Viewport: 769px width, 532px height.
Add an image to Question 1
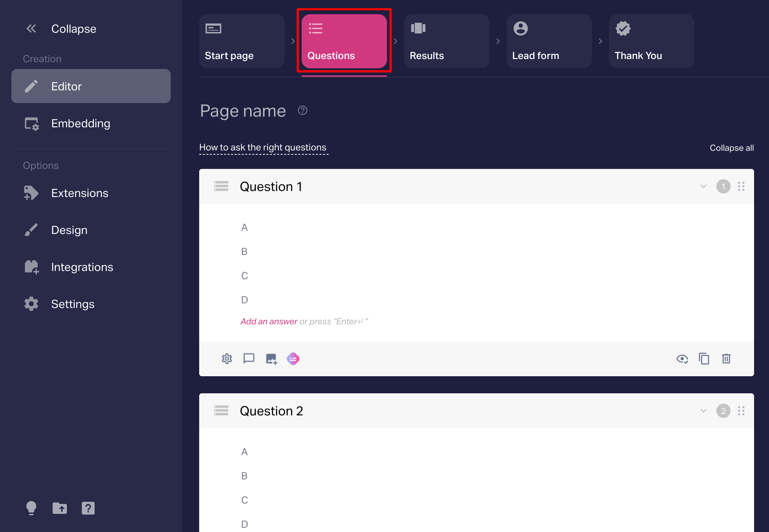(x=271, y=359)
